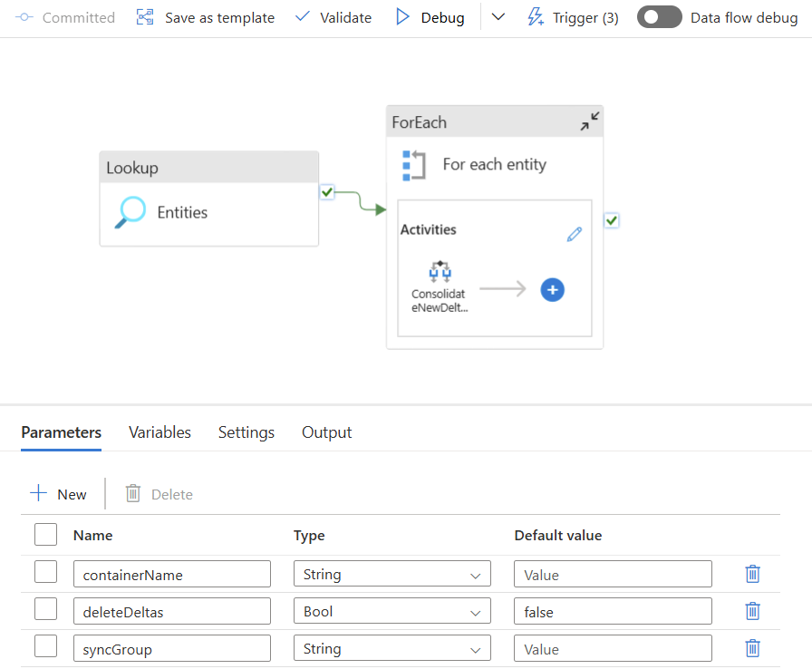Screen dimensions: 812x669
Task: Select the syncGroup row checkbox
Action: [x=45, y=647]
